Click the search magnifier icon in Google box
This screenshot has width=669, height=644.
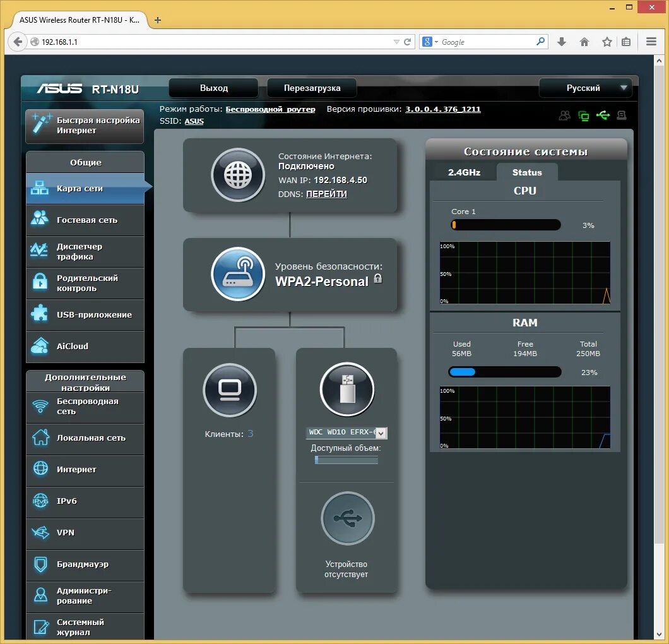541,42
